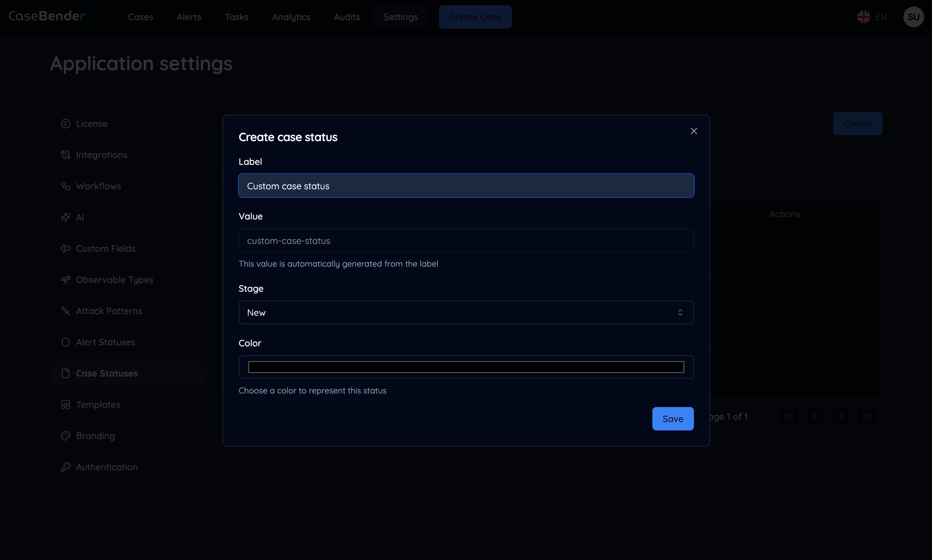Click the Authentication key icon

(x=66, y=467)
